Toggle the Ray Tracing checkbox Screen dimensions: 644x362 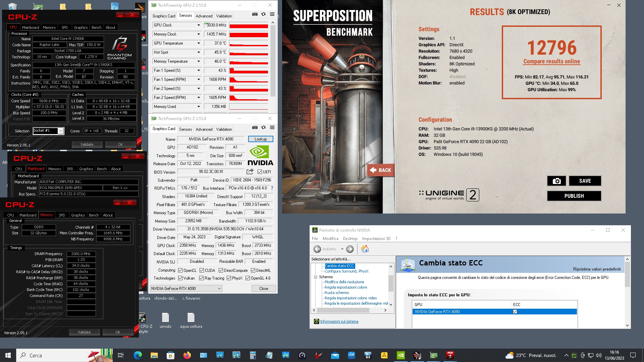(x=201, y=278)
